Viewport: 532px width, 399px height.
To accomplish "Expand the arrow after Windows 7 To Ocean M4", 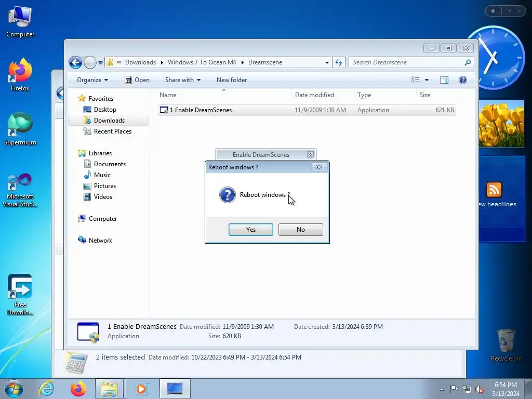I will point(242,62).
